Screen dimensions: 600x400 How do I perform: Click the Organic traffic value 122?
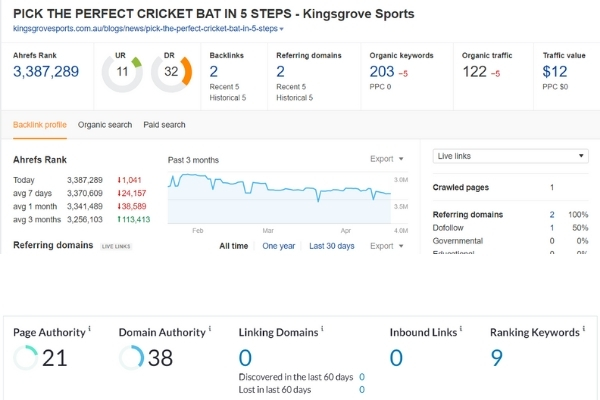474,72
